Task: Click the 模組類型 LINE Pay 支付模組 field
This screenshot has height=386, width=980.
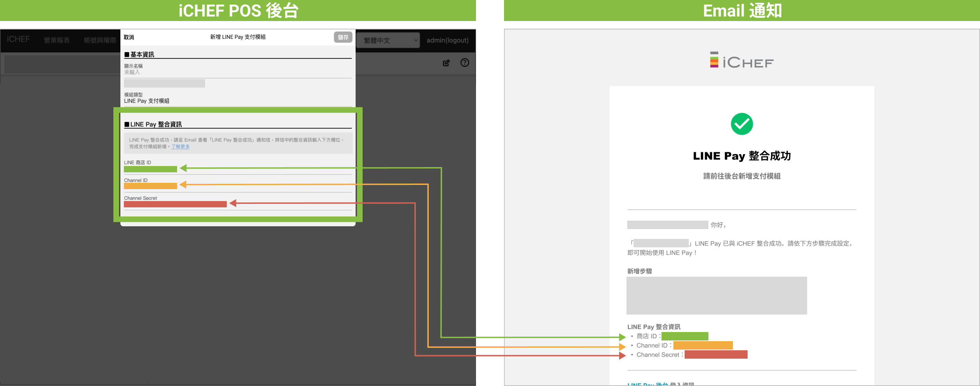Action: (147, 101)
